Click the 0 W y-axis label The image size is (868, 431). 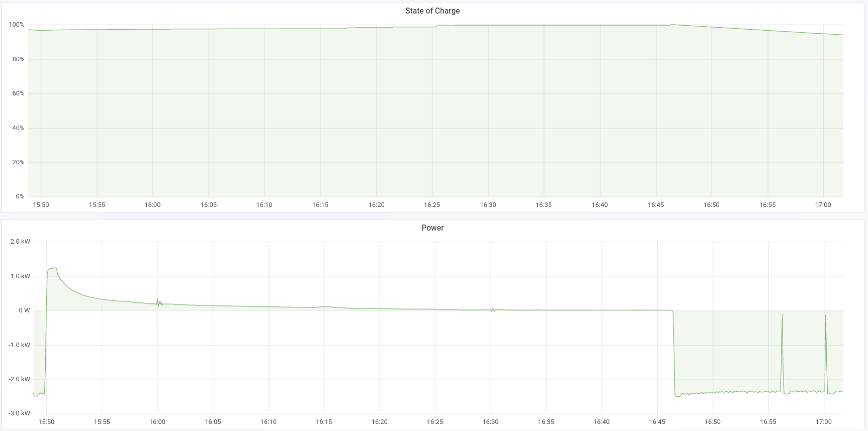click(24, 310)
